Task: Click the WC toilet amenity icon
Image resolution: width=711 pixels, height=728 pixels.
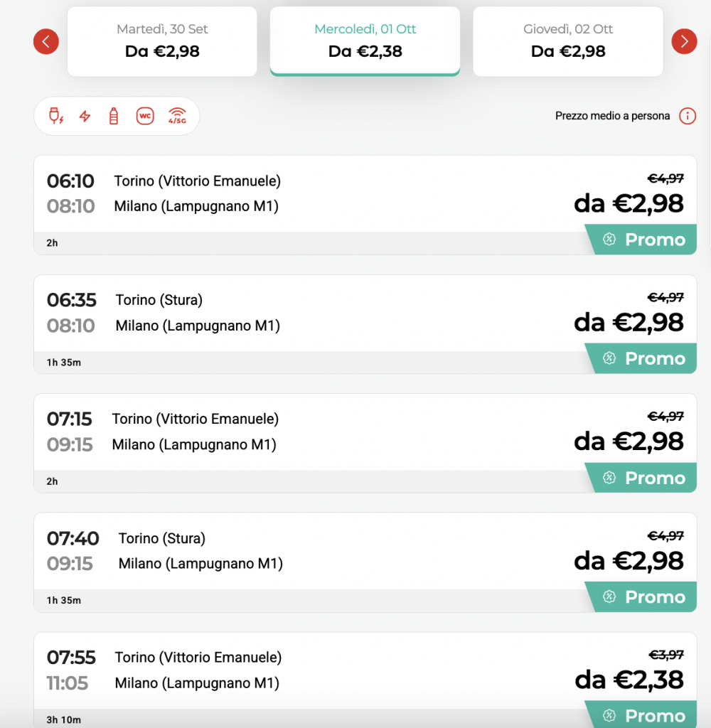Action: point(145,116)
